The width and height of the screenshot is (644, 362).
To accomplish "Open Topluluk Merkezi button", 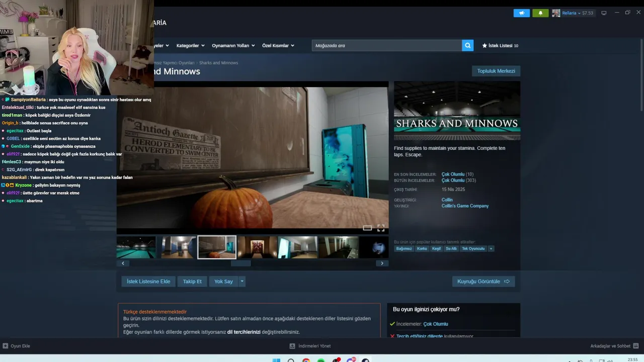I will pyautogui.click(x=496, y=71).
